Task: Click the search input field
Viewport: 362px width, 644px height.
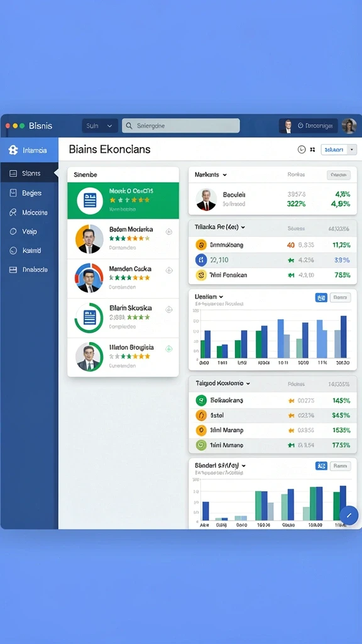Action: point(180,126)
